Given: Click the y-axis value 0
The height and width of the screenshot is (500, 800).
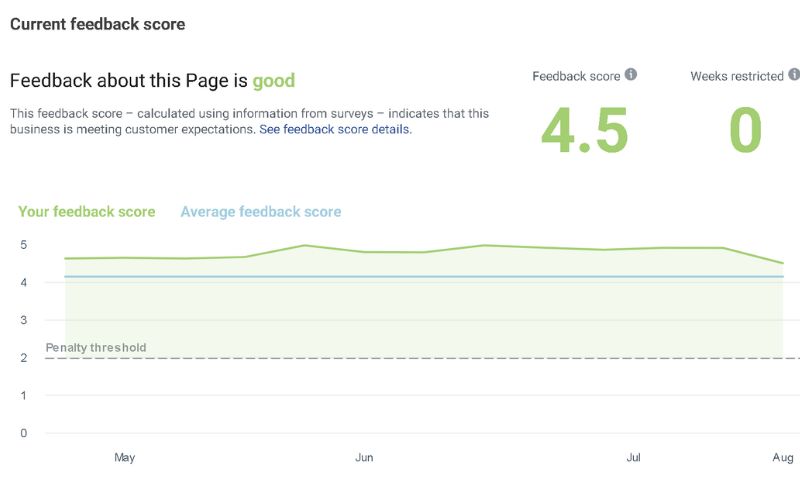Looking at the screenshot, I should (23, 433).
